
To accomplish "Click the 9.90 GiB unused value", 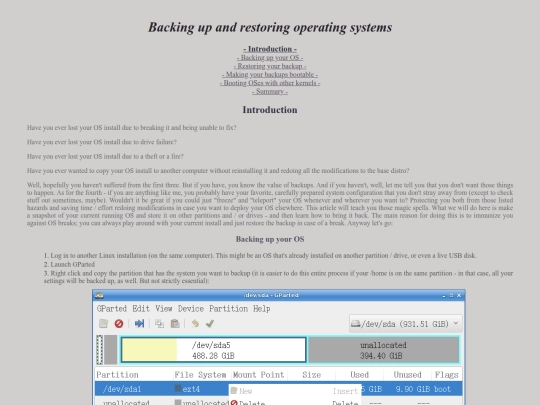I will pos(413,389).
